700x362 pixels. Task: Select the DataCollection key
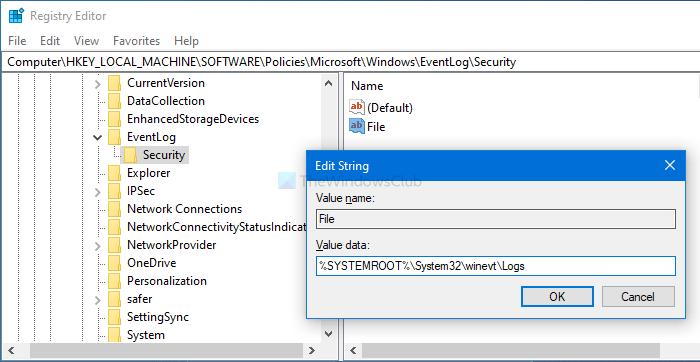[x=166, y=101]
